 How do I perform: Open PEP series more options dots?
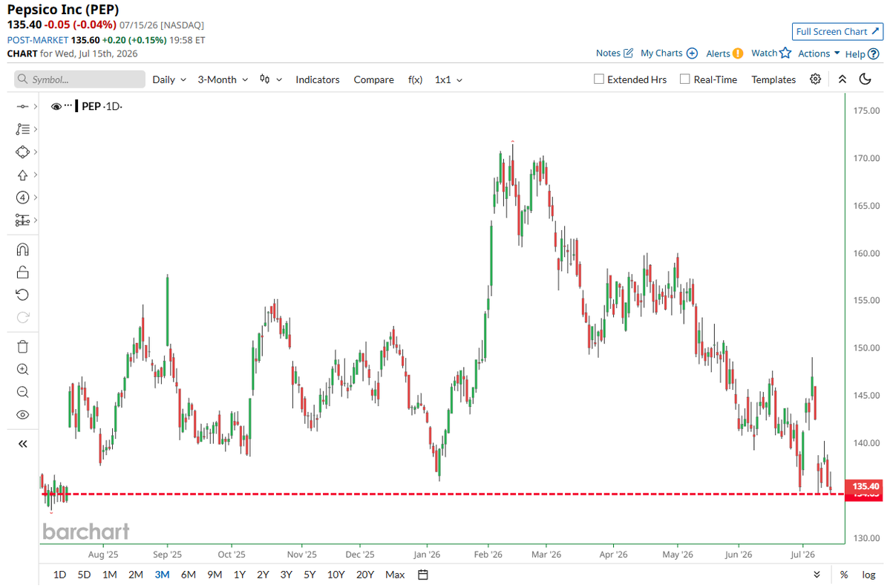(x=68, y=105)
